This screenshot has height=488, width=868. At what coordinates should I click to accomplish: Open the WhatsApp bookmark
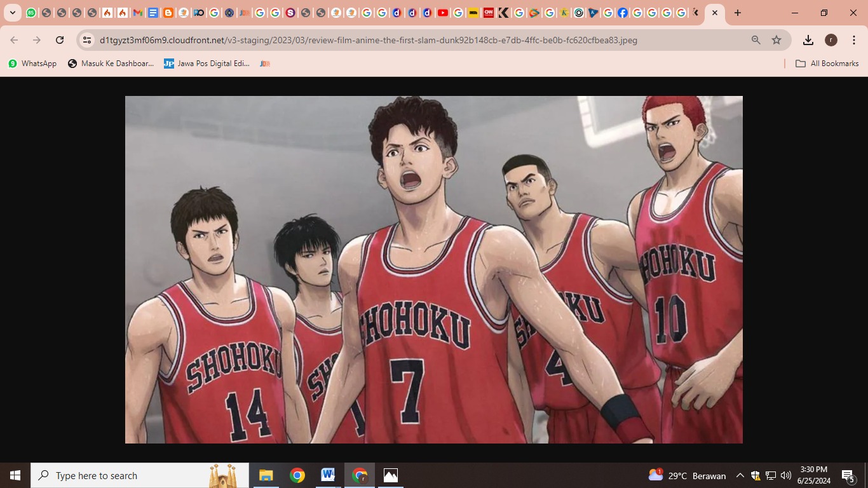click(x=32, y=64)
